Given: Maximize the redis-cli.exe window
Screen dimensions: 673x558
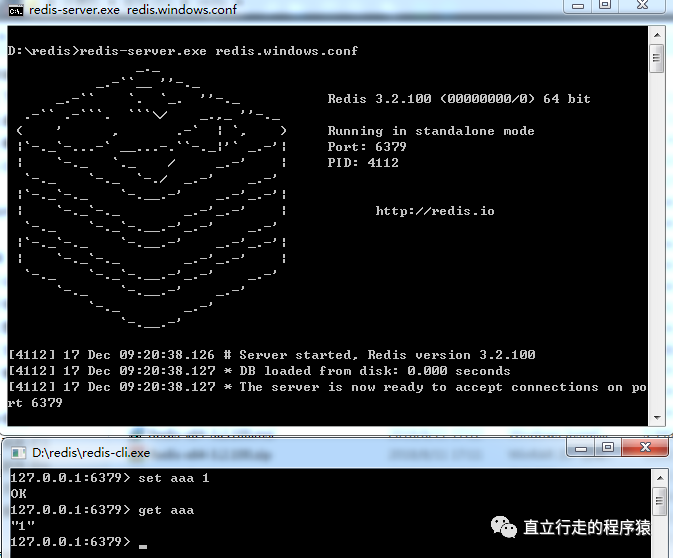Looking at the screenshot, I should pos(608,448).
